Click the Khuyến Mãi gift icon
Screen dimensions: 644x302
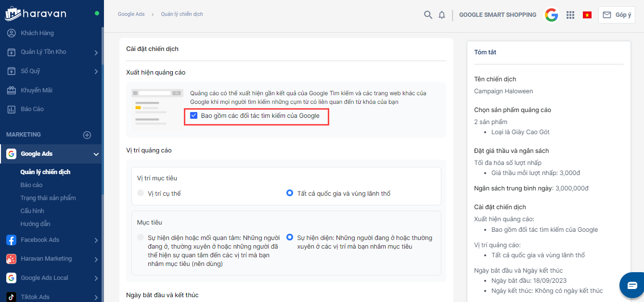point(12,90)
